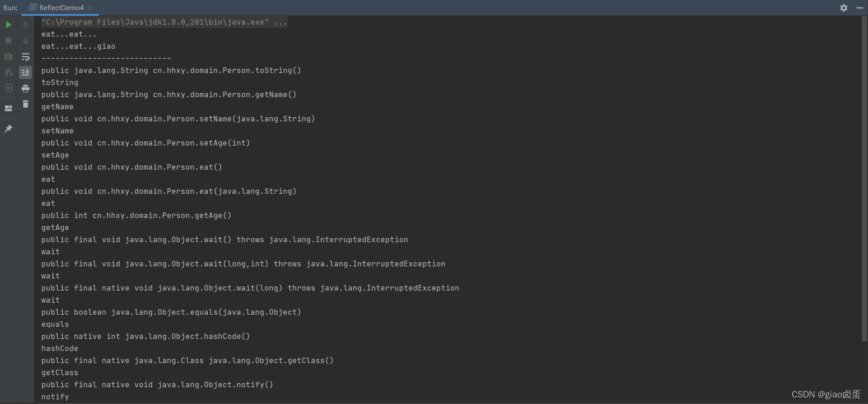This screenshot has height=404, width=868.
Task: Click the Person.getAge() signature line
Action: [x=136, y=215]
